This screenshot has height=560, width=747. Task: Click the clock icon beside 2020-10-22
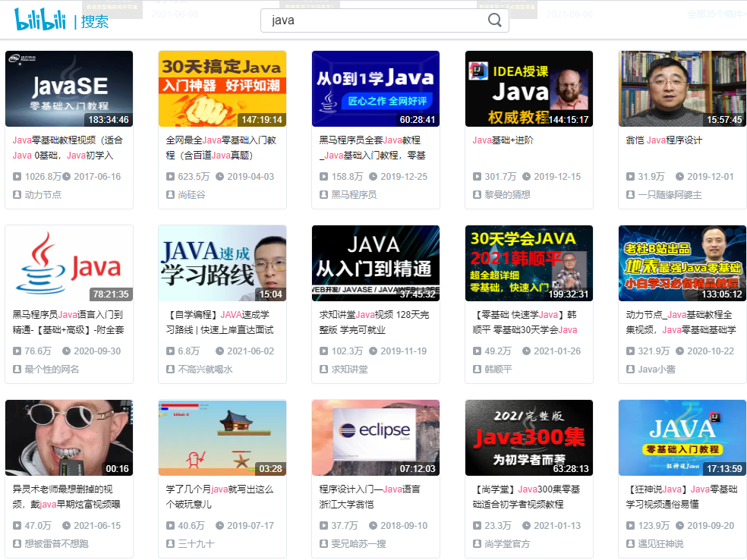[680, 351]
